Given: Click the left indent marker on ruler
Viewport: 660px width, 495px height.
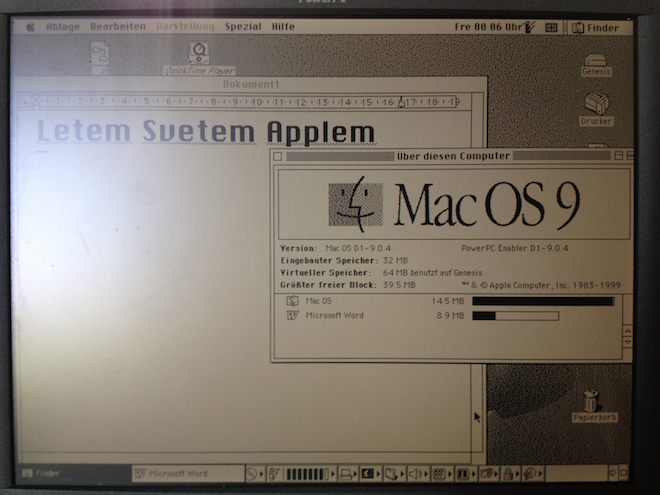Looking at the screenshot, I should (36, 101).
